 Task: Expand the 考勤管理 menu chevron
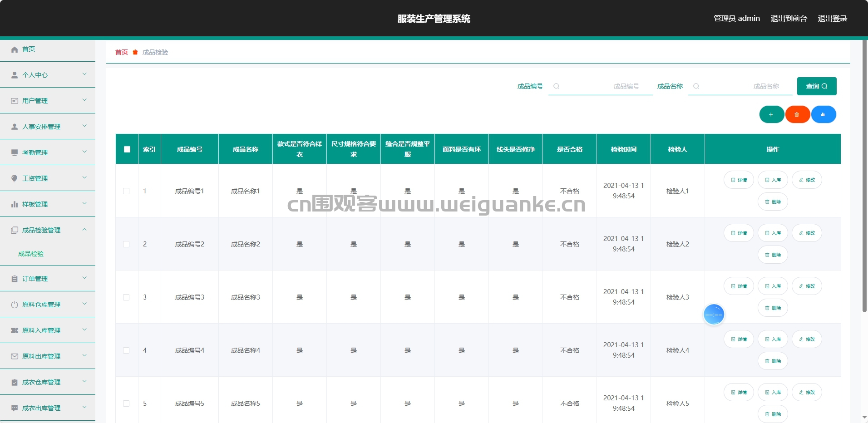point(84,152)
